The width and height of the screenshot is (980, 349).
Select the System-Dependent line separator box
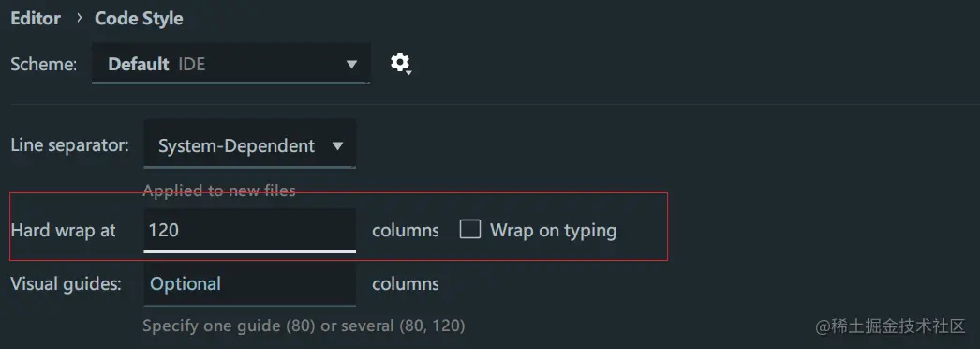[250, 144]
